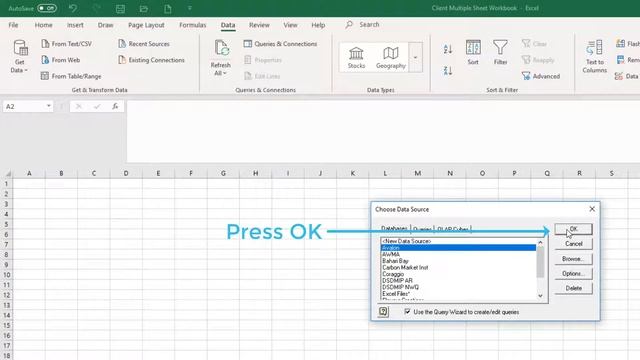Click the Delete button in dialog
The width and height of the screenshot is (640, 360).
pos(573,288)
